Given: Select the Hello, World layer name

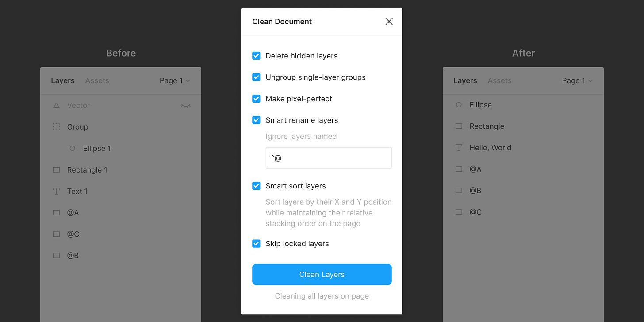Looking at the screenshot, I should (491, 148).
